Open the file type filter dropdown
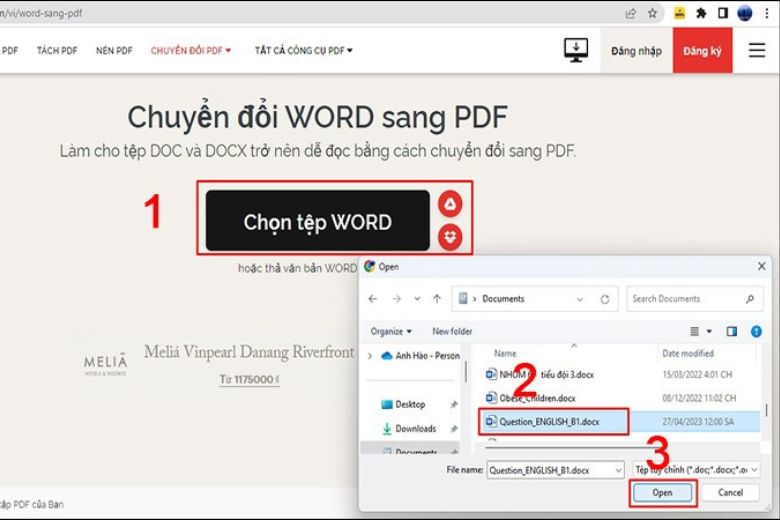 point(696,469)
